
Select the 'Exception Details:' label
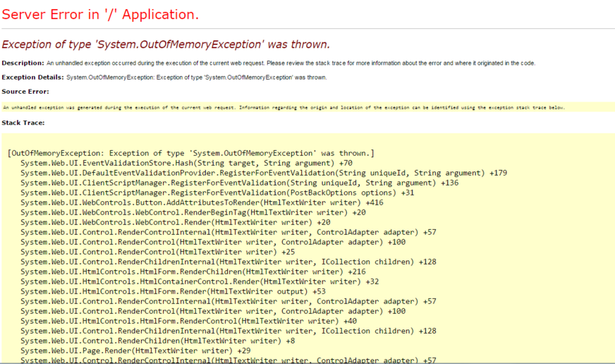[32, 78]
